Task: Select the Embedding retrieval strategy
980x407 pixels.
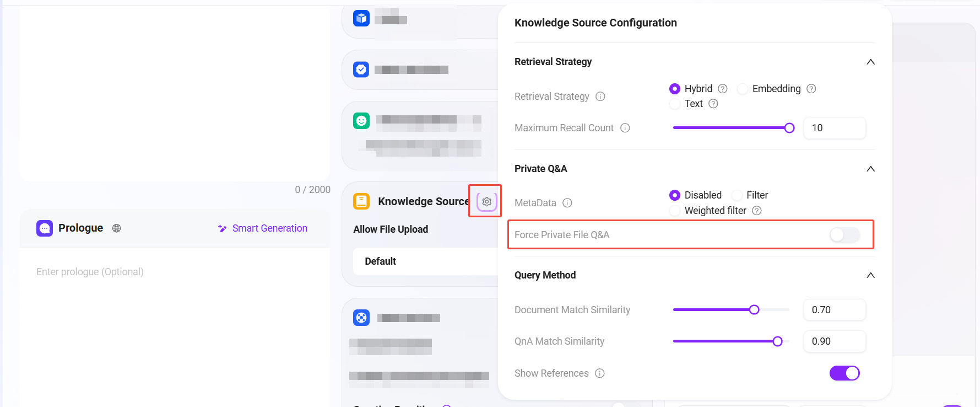Action: (743, 89)
